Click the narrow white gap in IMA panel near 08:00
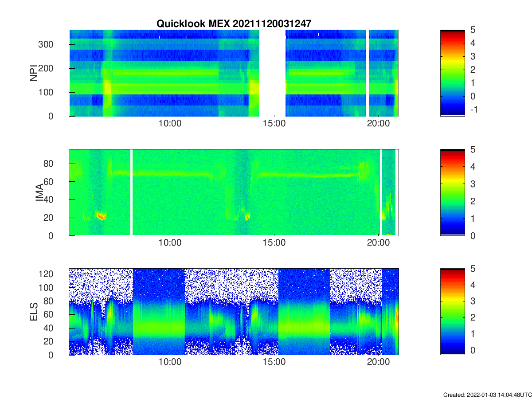This screenshot has width=532, height=399. [131, 192]
